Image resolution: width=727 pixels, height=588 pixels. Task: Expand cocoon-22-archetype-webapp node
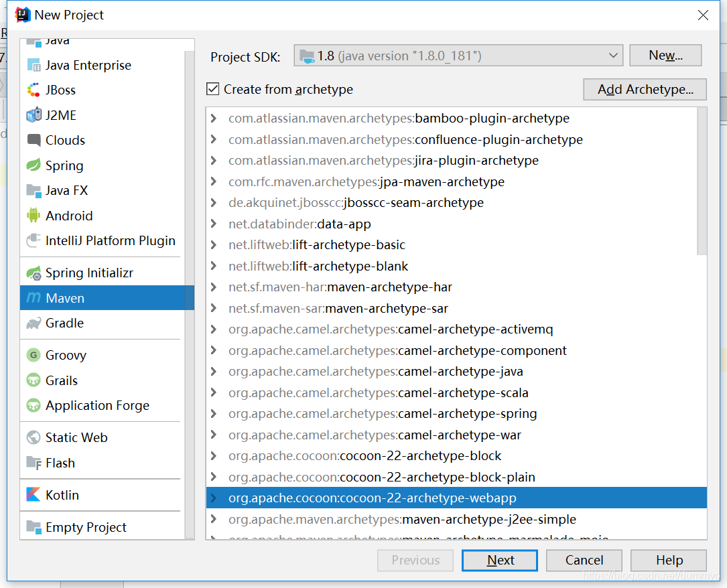[213, 498]
